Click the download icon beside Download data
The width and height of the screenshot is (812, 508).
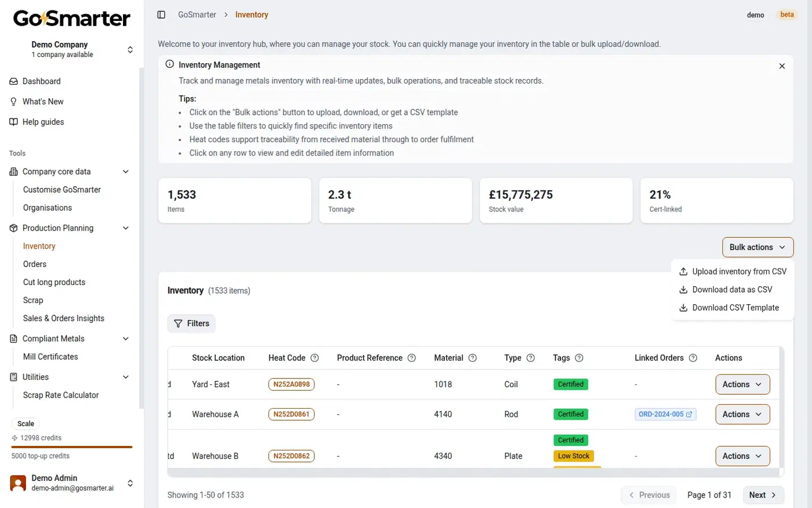683,290
